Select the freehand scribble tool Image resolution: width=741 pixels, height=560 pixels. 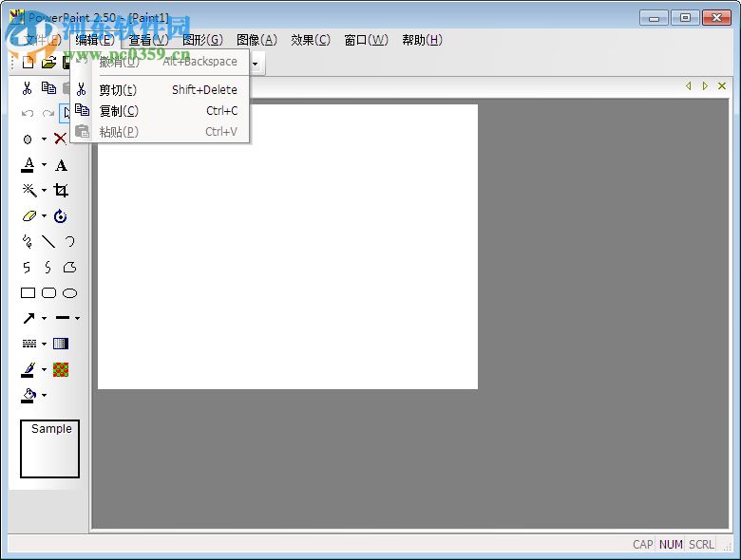pos(27,241)
